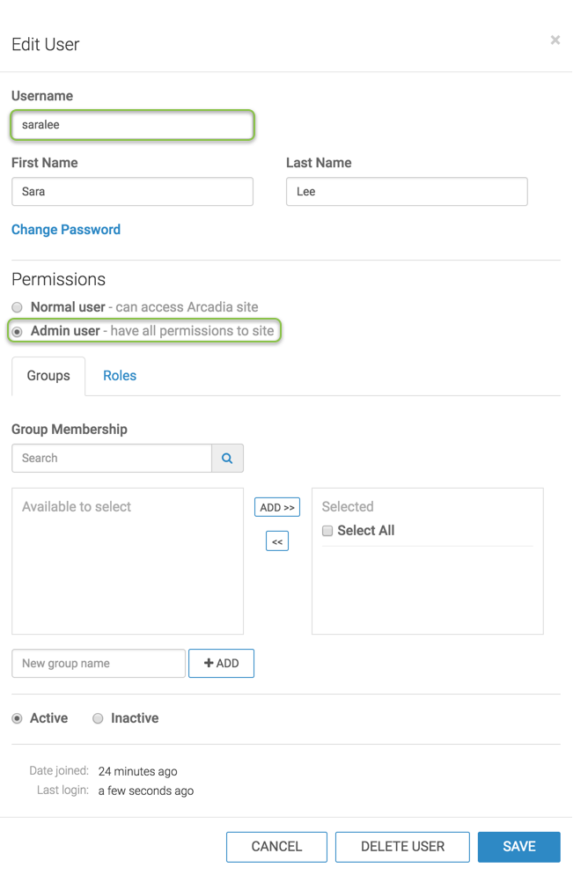Focus the First Name field
Screen dimensions: 588x890
point(132,192)
